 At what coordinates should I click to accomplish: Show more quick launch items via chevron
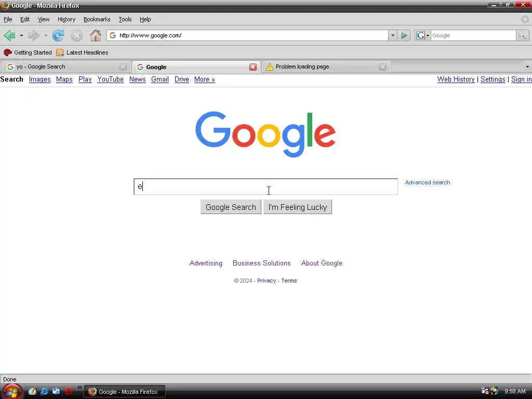[79, 388]
